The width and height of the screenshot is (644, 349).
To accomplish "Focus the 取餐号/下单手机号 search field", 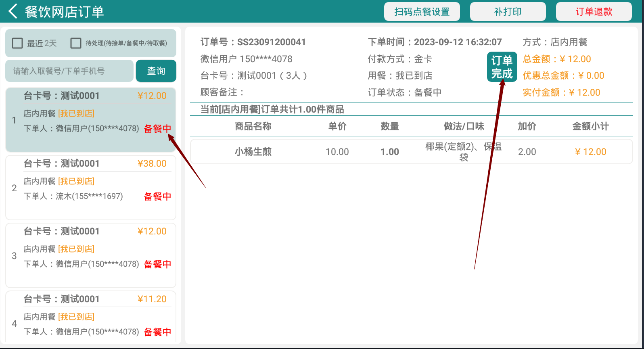I will (x=69, y=71).
